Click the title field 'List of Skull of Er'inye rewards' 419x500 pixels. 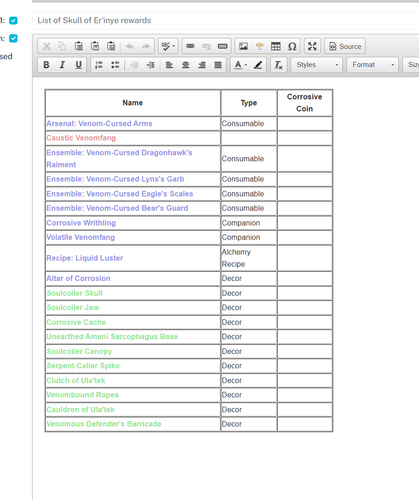point(226,20)
